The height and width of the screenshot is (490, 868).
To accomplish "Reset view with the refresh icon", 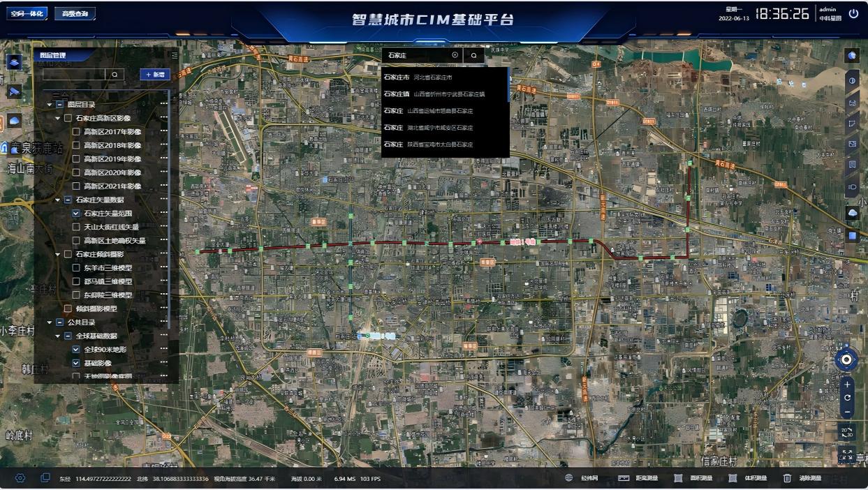I will [847, 398].
